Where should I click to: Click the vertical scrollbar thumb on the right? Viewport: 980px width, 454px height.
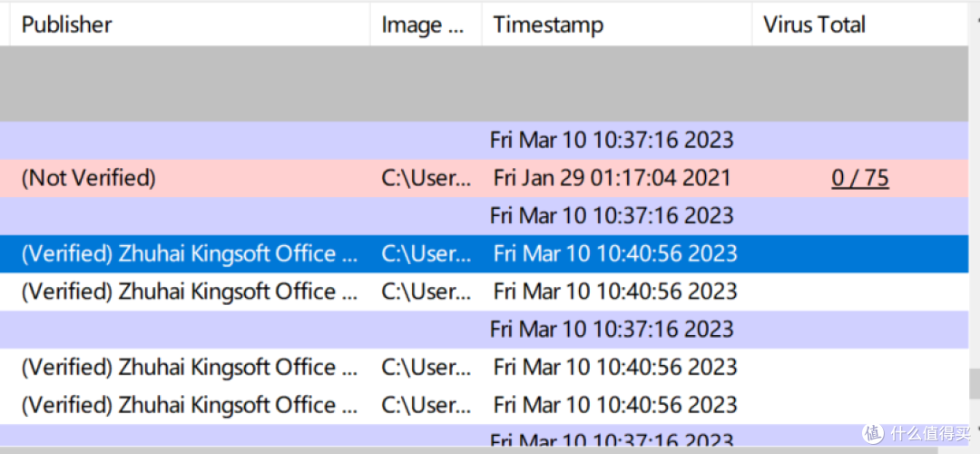pyautogui.click(x=975, y=382)
